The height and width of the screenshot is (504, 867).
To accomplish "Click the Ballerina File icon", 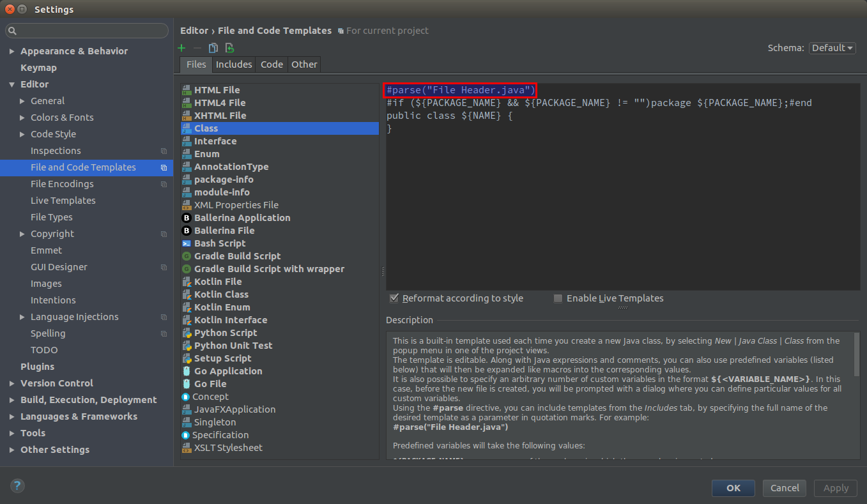I will pos(187,231).
